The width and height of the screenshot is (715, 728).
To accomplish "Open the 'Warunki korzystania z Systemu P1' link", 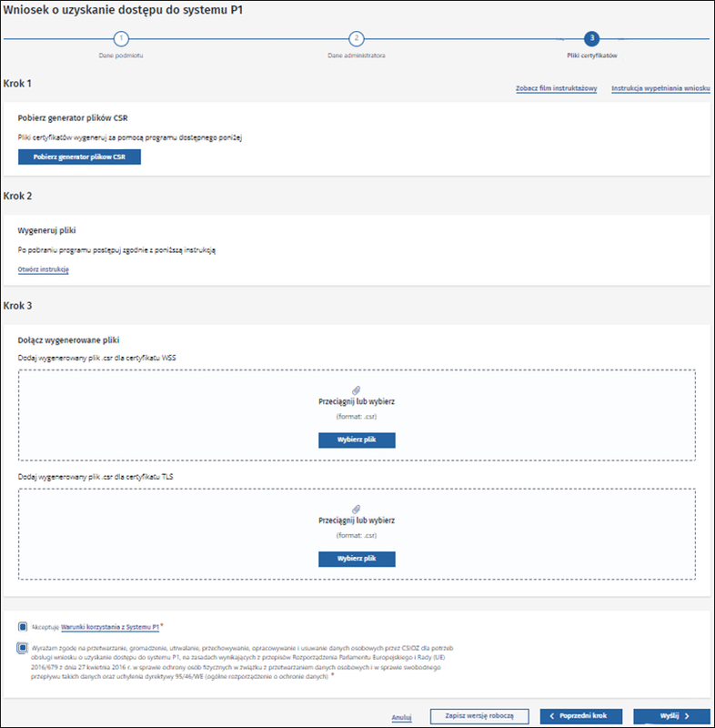I will (110, 627).
